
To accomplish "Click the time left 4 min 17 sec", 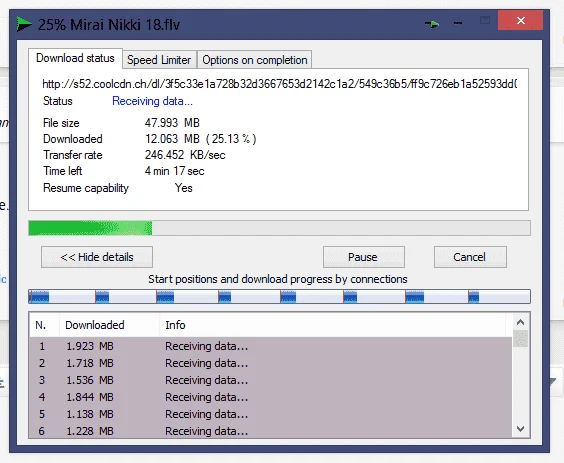I will coord(174,171).
